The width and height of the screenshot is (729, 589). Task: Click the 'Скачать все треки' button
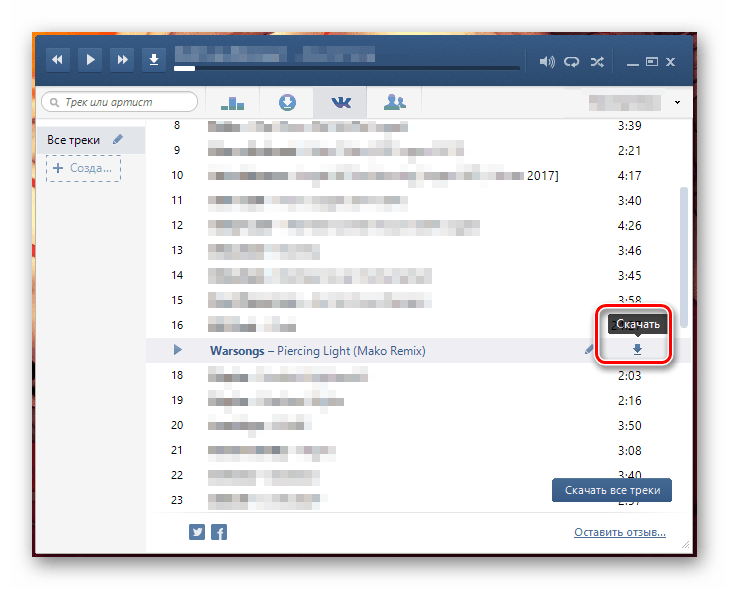click(611, 490)
